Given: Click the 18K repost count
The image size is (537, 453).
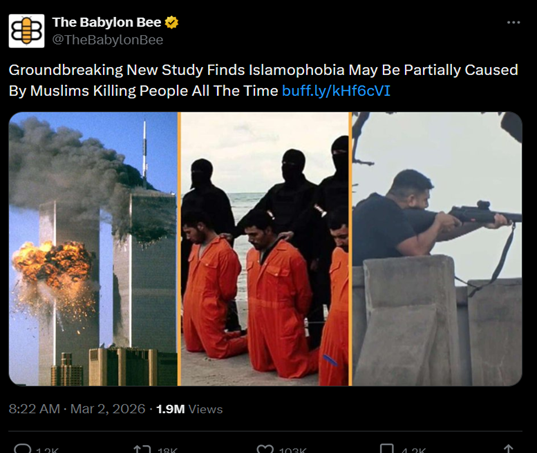Looking at the screenshot, I should click(x=167, y=450).
